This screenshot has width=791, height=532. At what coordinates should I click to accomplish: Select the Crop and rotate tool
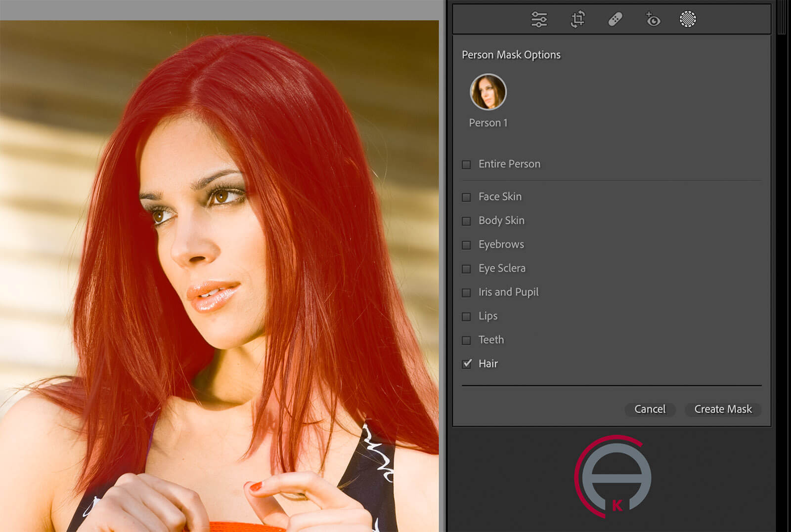[577, 20]
